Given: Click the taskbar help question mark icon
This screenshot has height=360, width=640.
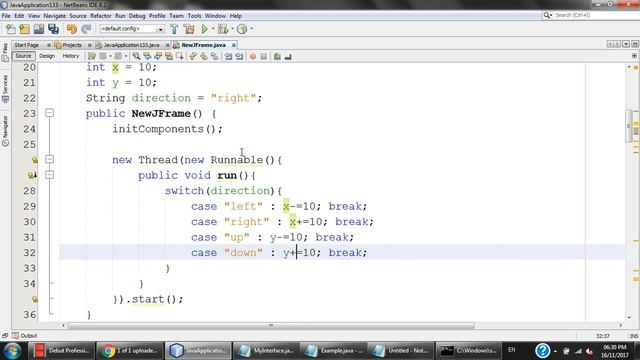Looking at the screenshot, I should [542, 351].
